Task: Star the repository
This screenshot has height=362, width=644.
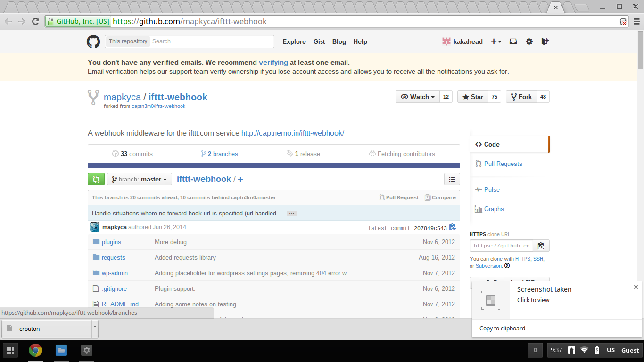Action: click(472, 97)
